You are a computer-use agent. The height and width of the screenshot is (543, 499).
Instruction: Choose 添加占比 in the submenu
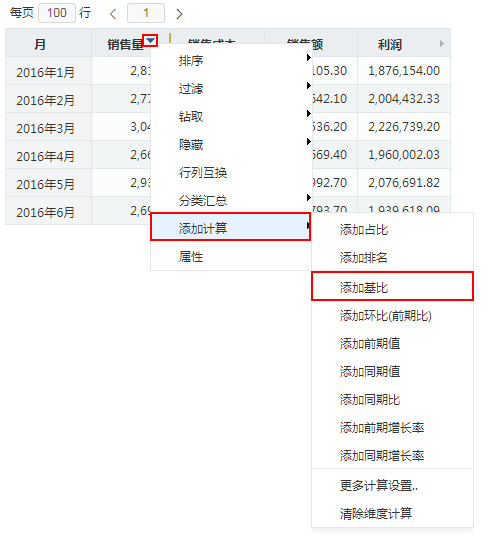coord(392,230)
